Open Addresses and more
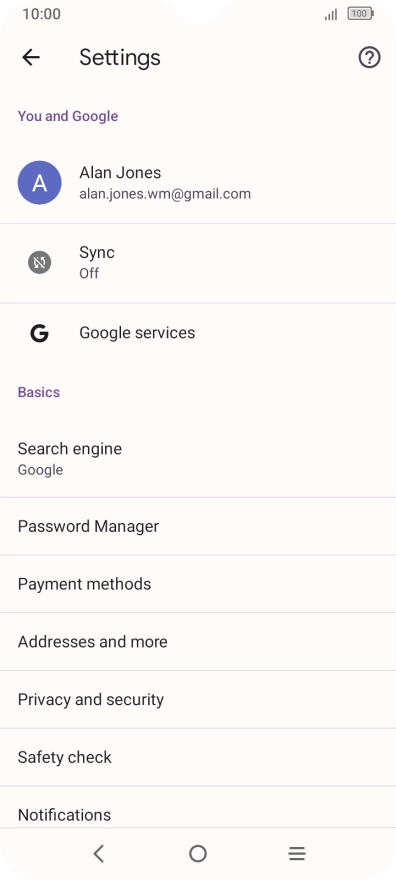 click(x=198, y=641)
